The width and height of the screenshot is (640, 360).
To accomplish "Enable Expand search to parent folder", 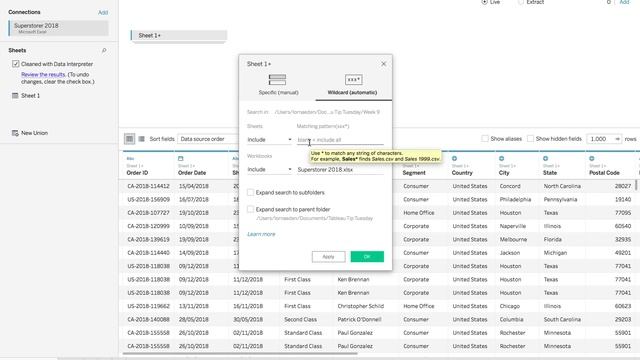I will pos(250,209).
